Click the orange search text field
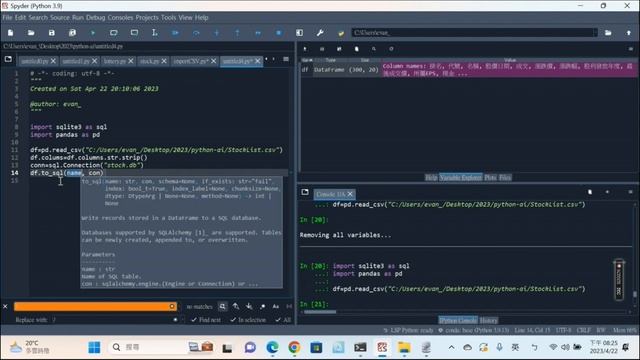640x360 pixels. coord(96,306)
